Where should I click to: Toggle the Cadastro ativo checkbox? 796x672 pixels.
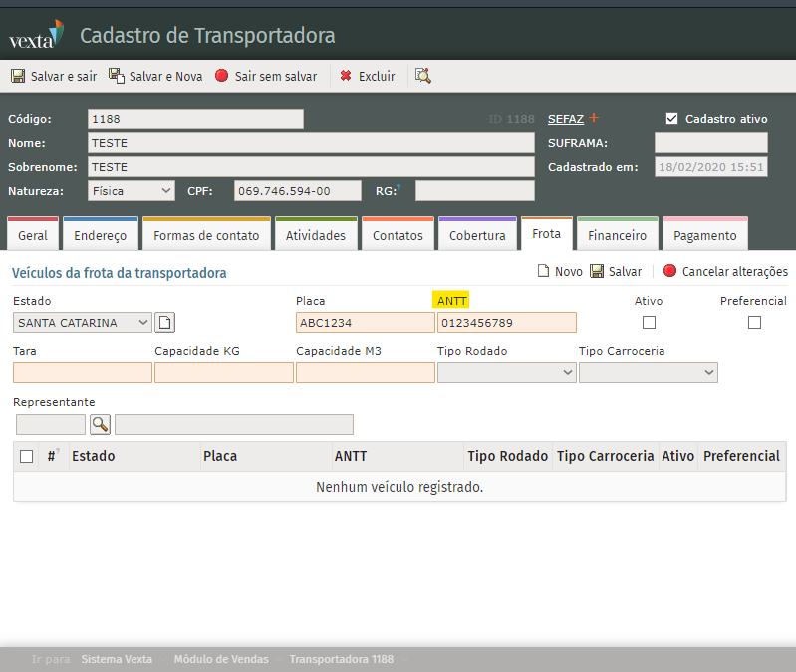point(671,119)
